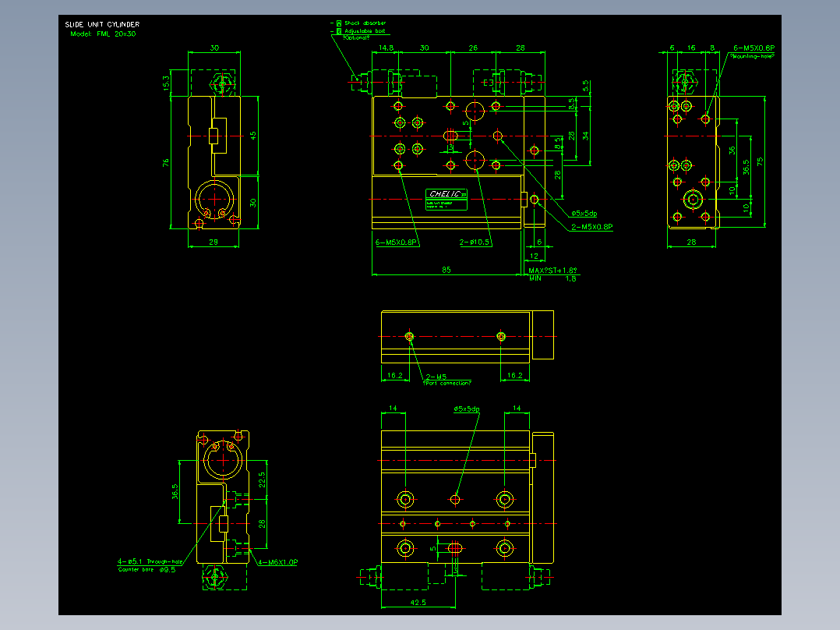Select the Counter bore ø9.5 text

[146, 569]
